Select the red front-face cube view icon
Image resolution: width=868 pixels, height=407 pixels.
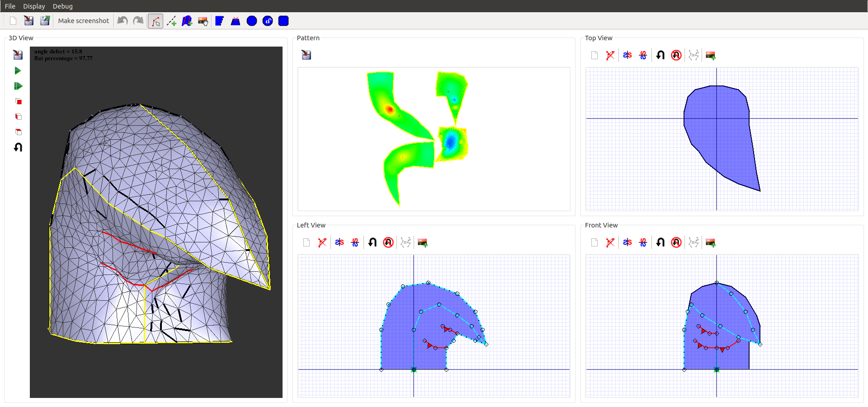coord(18,101)
